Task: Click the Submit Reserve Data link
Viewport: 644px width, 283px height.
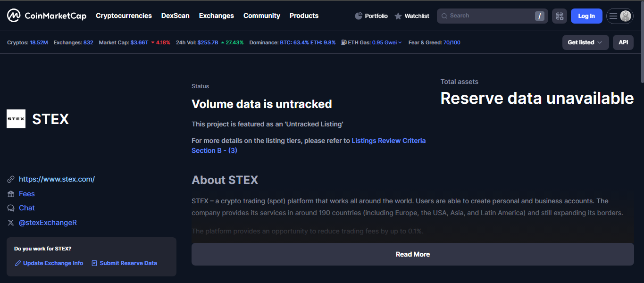Action: (128, 263)
